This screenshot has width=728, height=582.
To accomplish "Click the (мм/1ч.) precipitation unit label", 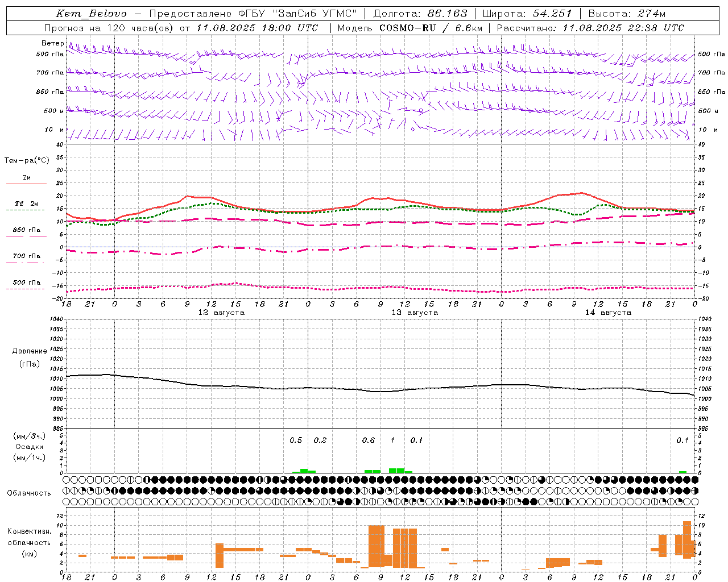I will pos(30,458).
